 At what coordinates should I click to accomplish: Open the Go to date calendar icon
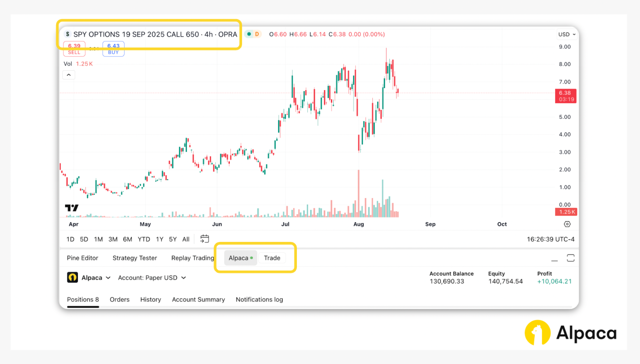204,239
